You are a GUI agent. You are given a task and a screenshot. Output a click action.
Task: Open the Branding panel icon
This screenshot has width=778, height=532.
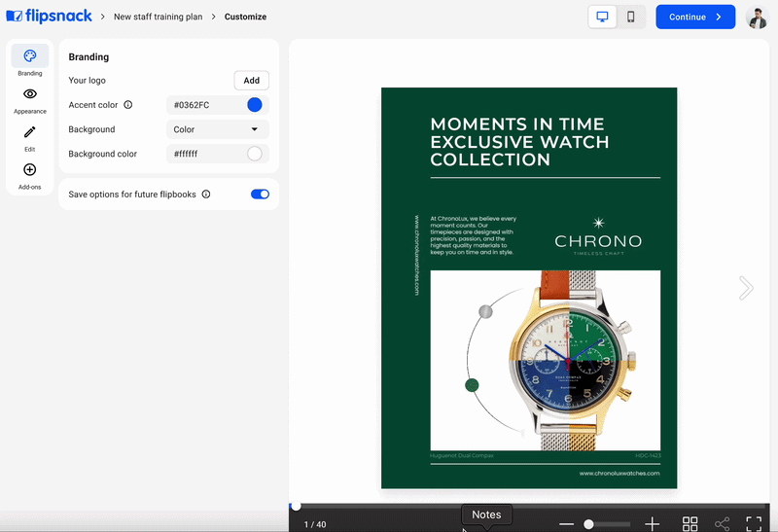point(29,56)
